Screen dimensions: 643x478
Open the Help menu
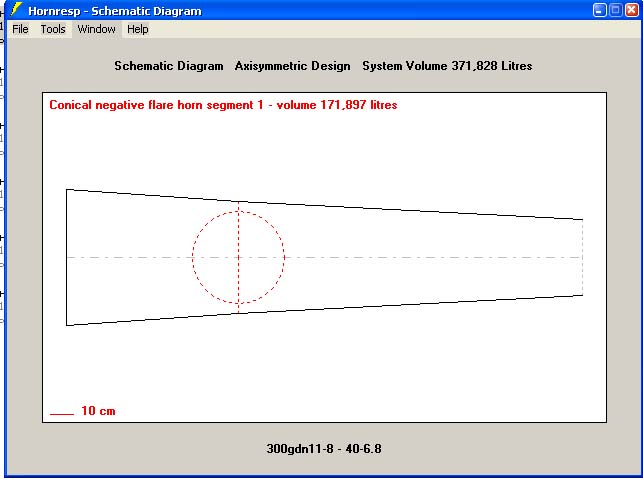pyautogui.click(x=138, y=30)
